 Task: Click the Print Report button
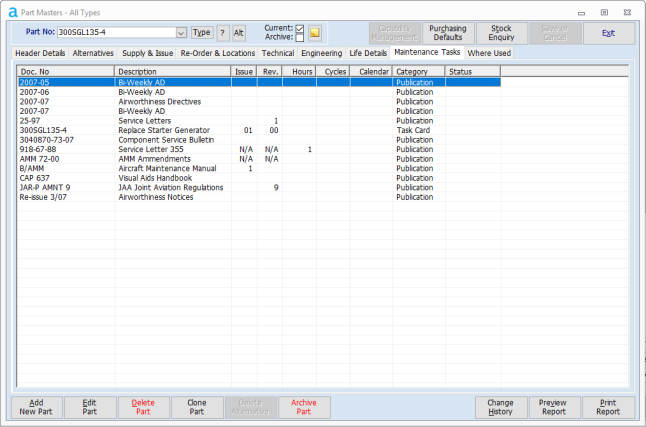click(x=608, y=407)
